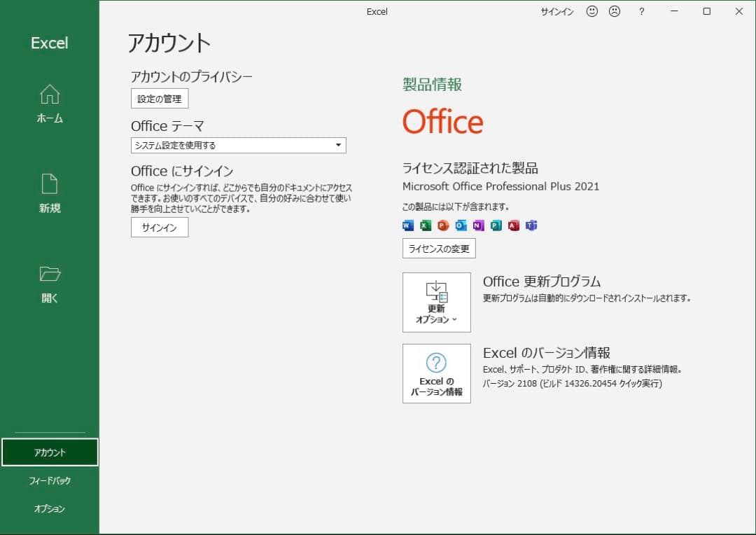
Task: Select the OneNote app icon
Action: [x=478, y=225]
